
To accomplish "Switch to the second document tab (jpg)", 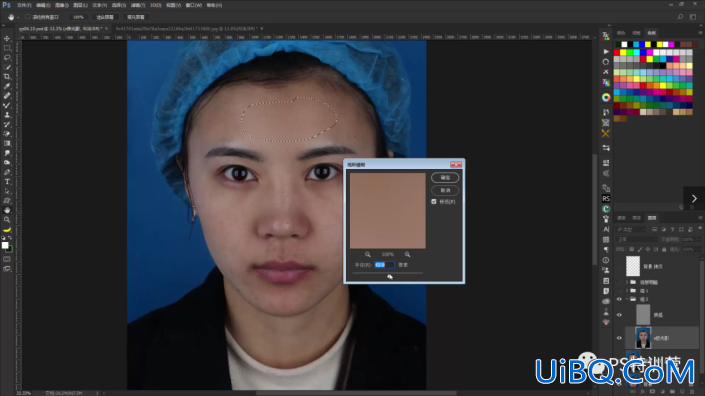I will (x=187, y=29).
